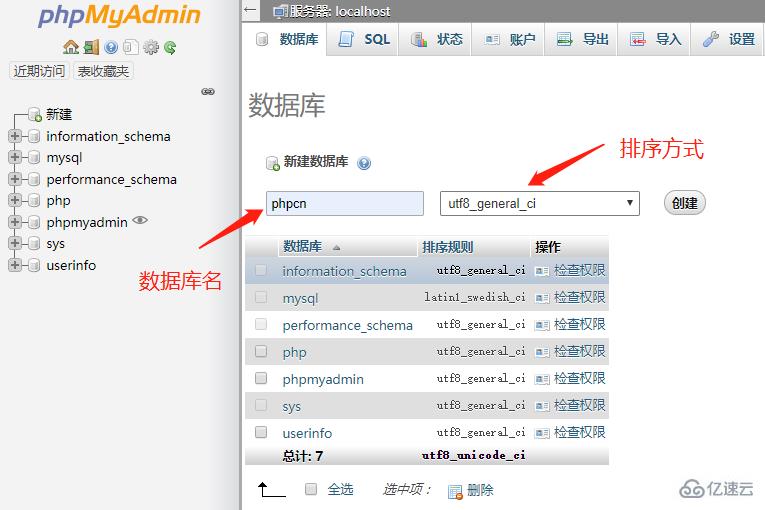The width and height of the screenshot is (765, 510).
Task: Open the 账户 accounts tab
Action: tap(508, 39)
